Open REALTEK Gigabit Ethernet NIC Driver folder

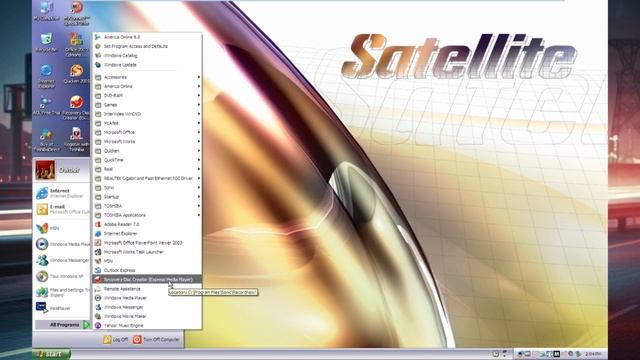(x=147, y=178)
